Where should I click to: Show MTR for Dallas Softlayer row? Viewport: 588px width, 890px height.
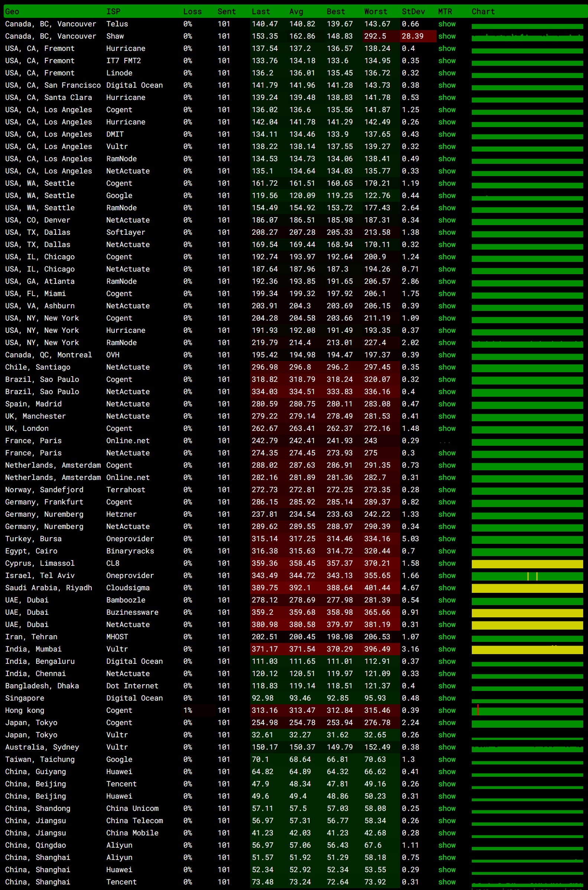tap(447, 232)
